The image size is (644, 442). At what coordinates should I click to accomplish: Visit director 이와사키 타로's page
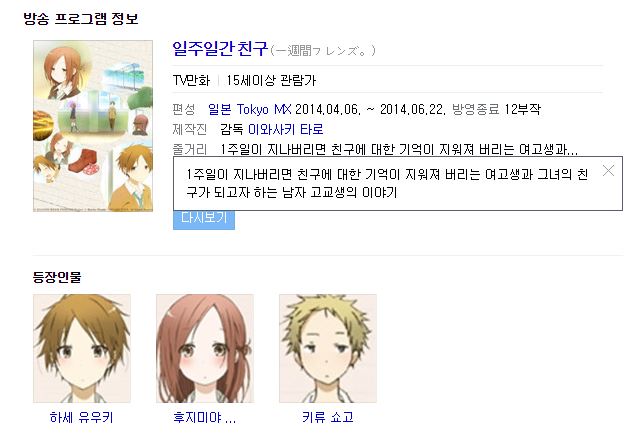[285, 129]
